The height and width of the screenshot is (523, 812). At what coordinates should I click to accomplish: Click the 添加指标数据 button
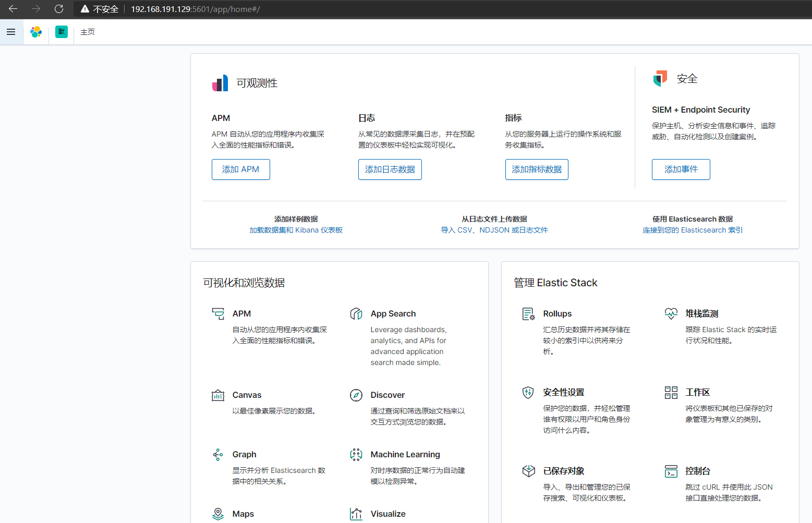pyautogui.click(x=537, y=169)
